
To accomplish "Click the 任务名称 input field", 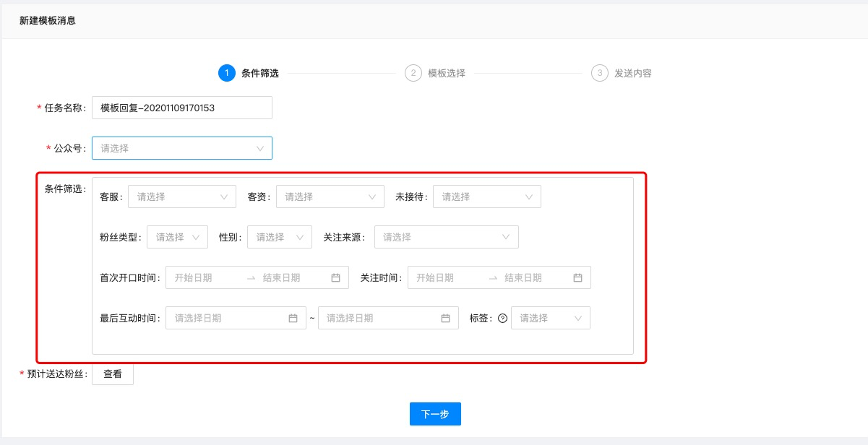I will (181, 107).
